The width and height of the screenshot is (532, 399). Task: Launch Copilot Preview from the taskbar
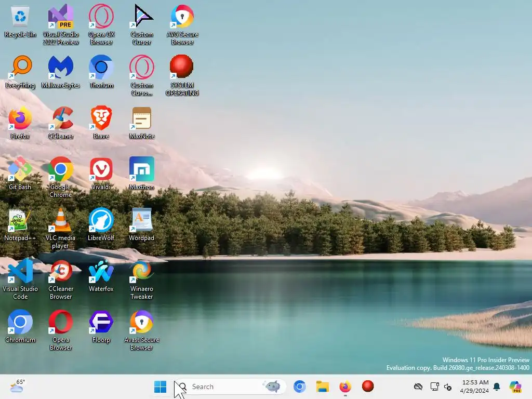(515, 387)
